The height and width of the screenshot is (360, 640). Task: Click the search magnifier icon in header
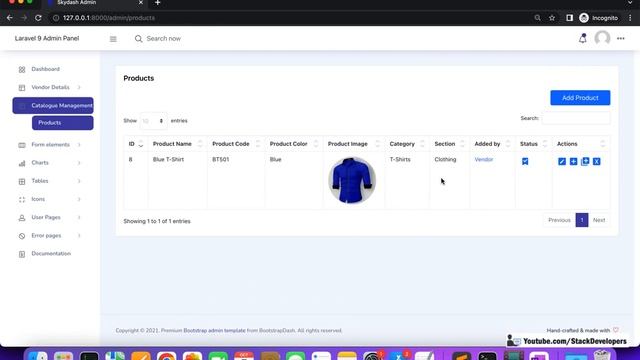click(x=138, y=39)
